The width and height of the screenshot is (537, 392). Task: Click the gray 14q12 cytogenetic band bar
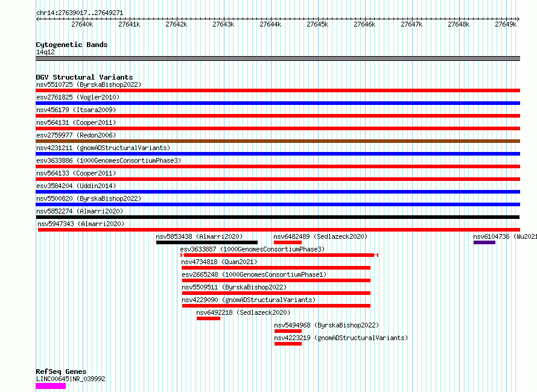(278, 58)
